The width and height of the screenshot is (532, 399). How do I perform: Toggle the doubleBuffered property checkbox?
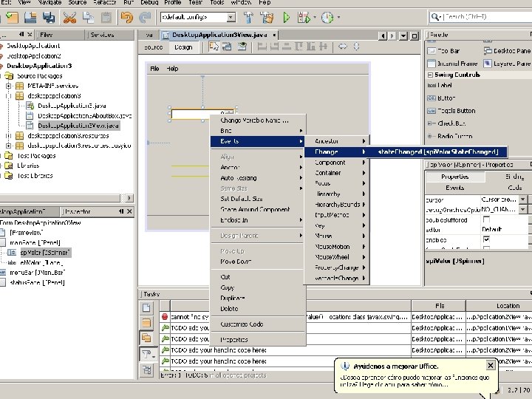click(x=486, y=219)
